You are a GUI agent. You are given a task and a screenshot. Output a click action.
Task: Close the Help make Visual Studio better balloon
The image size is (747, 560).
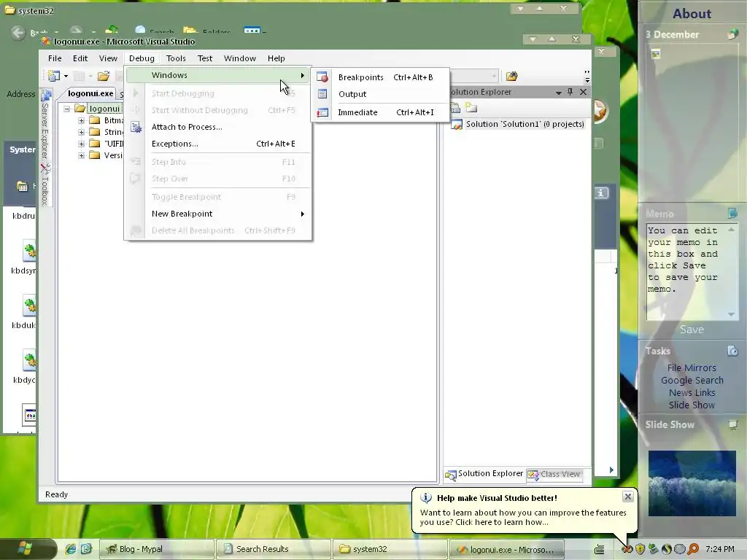(628, 497)
